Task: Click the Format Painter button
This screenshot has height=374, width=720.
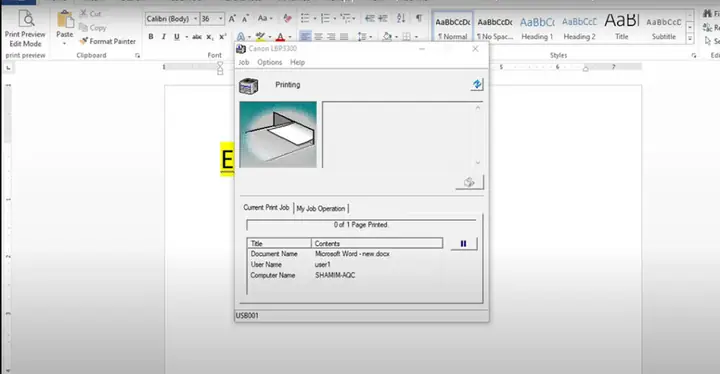Action: 107,41
